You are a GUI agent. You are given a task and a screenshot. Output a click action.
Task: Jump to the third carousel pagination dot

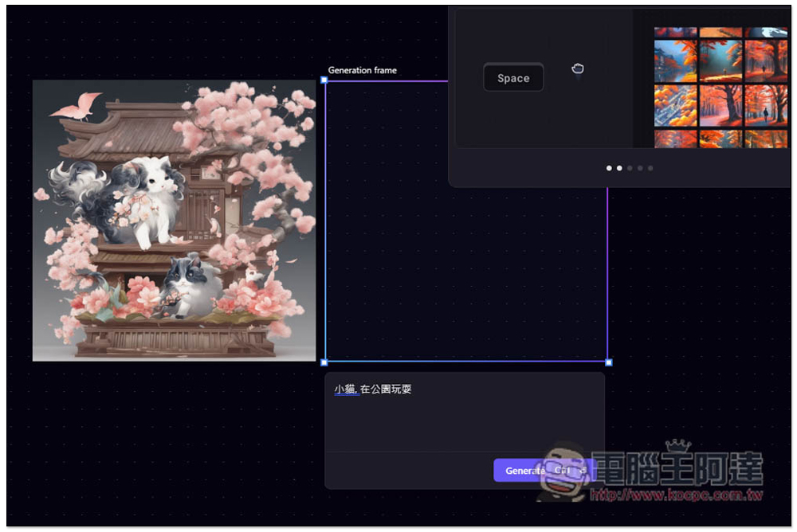point(630,168)
